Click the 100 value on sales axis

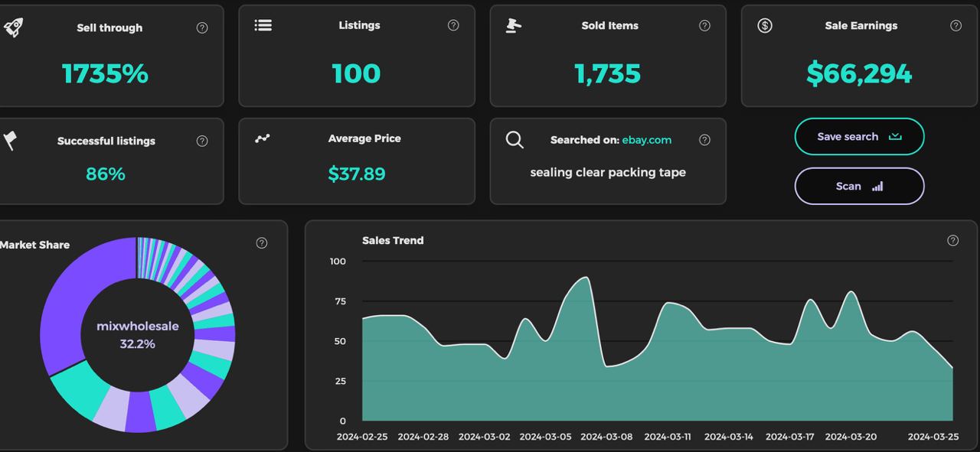pyautogui.click(x=338, y=262)
